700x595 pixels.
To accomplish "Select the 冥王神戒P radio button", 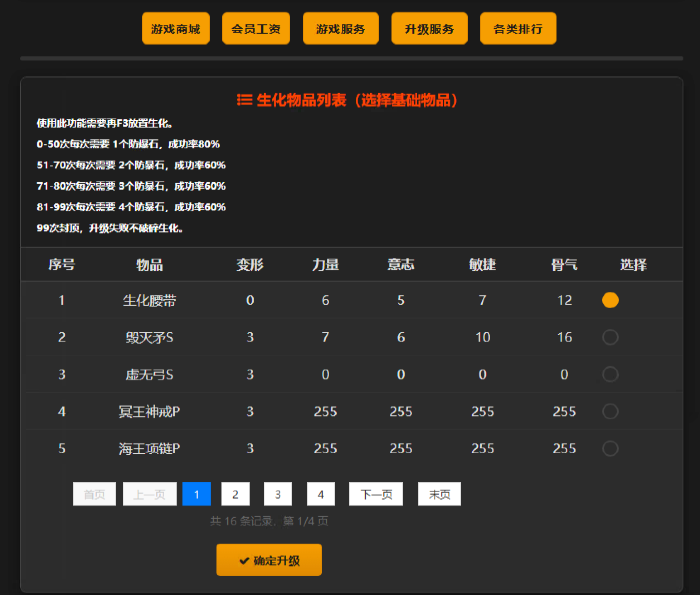I will pos(610,411).
